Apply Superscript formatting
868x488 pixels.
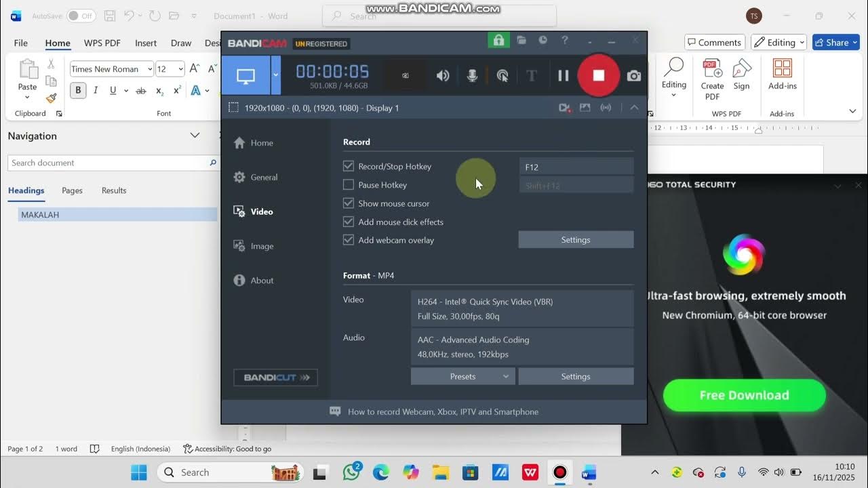177,90
